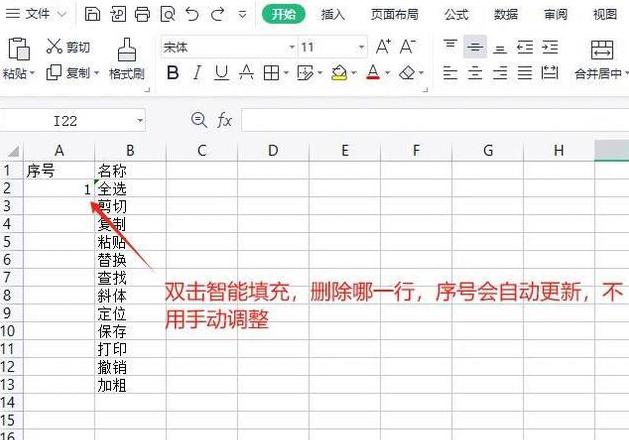Switch to the 审阅 tab

[556, 15]
